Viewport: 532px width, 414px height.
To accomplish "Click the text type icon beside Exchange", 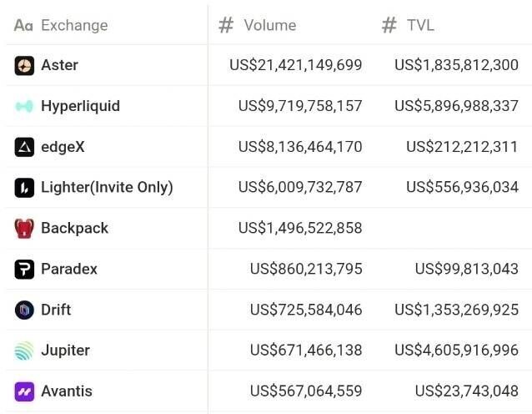I will point(23,25).
